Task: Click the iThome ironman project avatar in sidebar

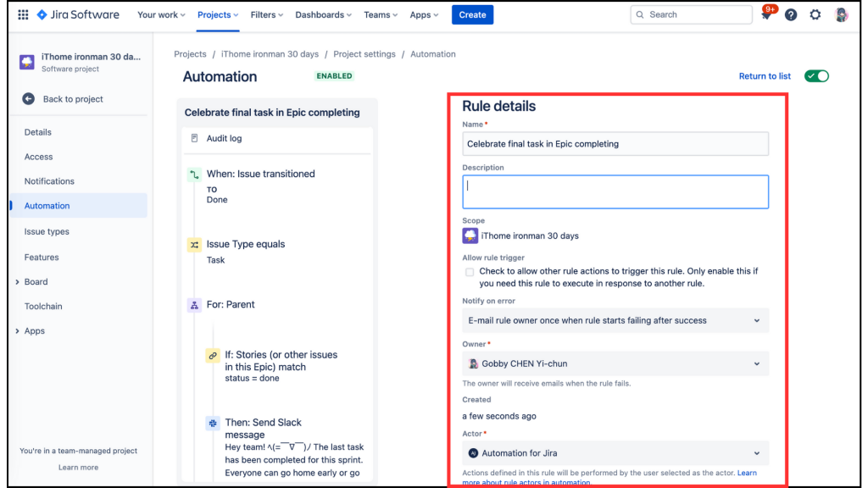Action: (x=26, y=62)
